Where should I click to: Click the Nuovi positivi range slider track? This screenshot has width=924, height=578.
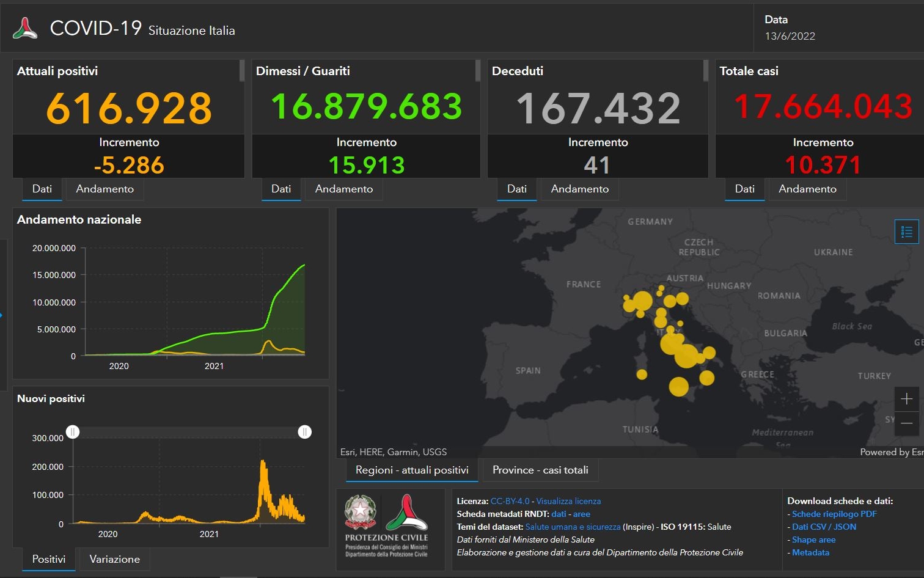click(188, 432)
